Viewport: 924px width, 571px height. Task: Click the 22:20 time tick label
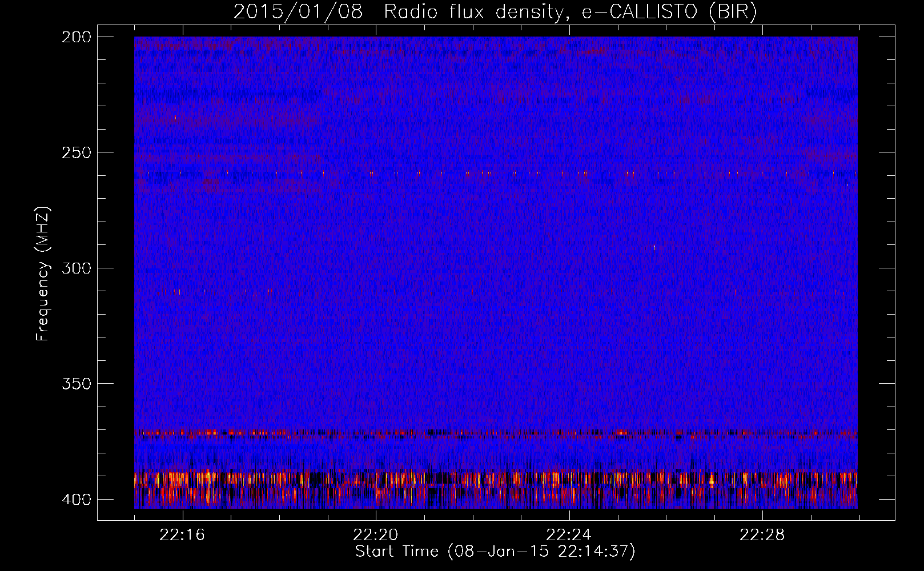(376, 535)
